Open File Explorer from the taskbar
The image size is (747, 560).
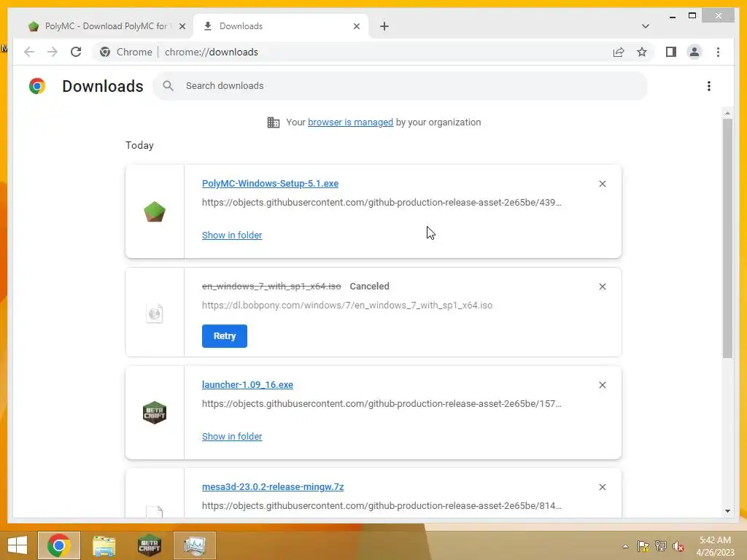pos(104,545)
